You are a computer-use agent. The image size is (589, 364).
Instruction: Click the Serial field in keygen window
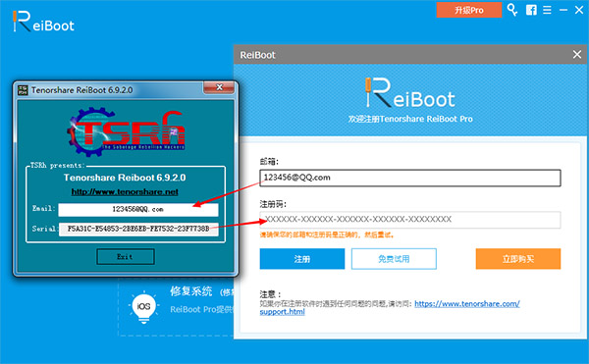click(138, 229)
